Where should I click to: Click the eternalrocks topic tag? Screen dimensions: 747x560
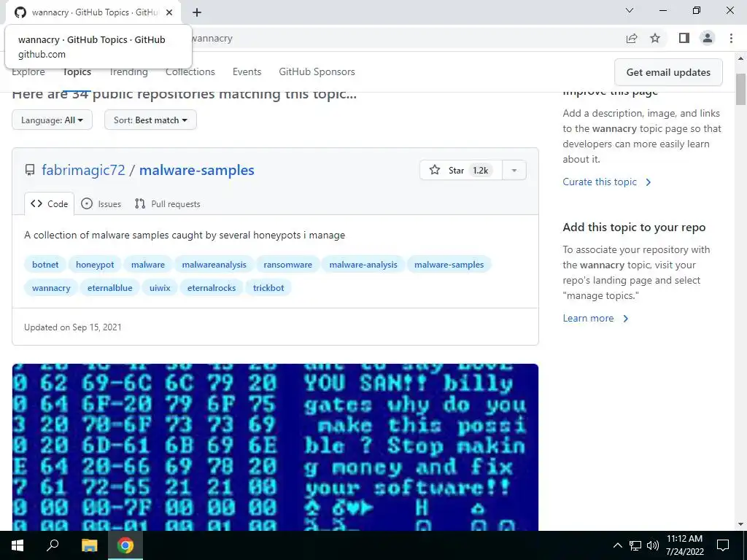(x=212, y=288)
